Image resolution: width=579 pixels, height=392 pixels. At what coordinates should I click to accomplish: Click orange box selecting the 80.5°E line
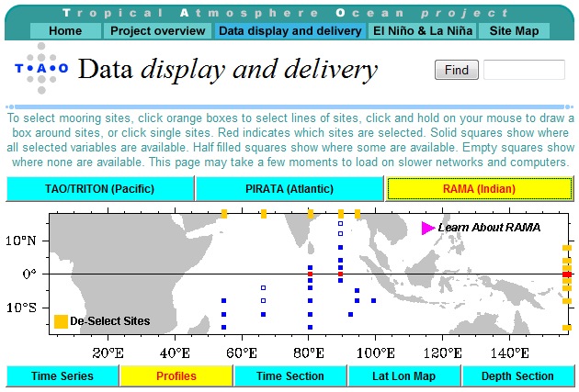coord(311,214)
